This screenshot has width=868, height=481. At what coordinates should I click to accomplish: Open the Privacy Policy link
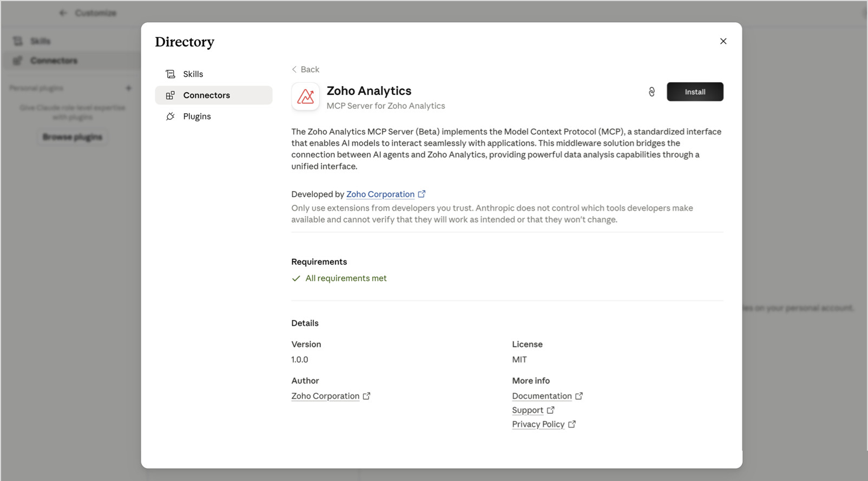tap(538, 424)
